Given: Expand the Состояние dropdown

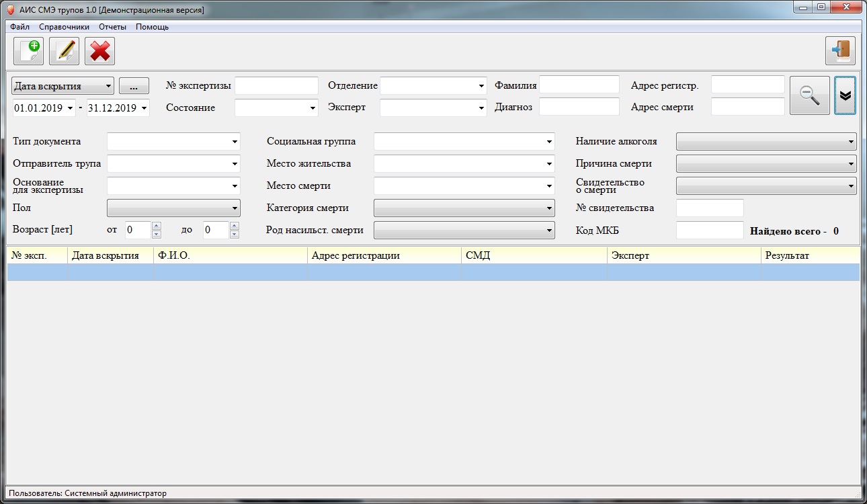Looking at the screenshot, I should 313,108.
